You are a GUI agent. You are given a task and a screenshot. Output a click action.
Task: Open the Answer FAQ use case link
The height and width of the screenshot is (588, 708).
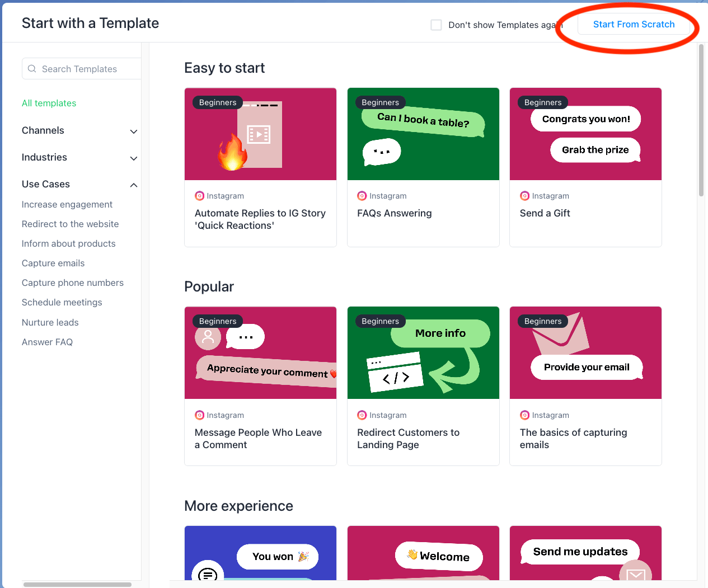(x=48, y=342)
